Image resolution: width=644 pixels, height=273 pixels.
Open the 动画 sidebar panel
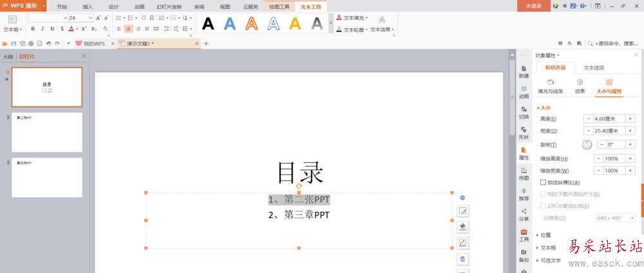coord(524,92)
